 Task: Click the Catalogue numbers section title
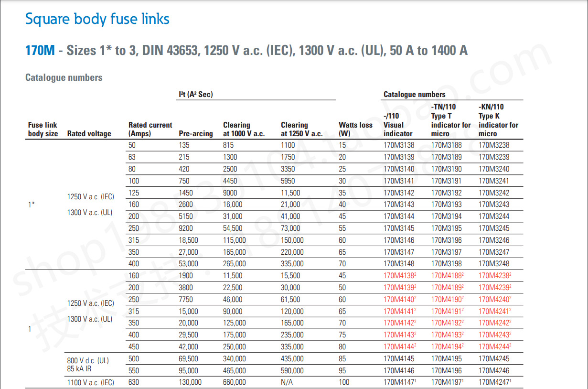pos(65,77)
